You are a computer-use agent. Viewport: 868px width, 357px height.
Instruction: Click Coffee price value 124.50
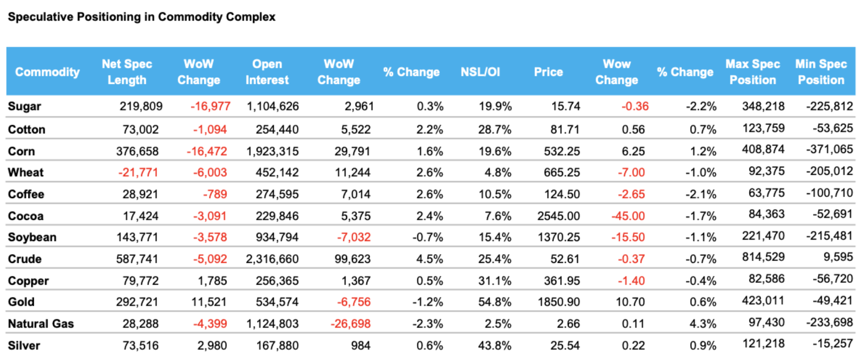click(562, 194)
